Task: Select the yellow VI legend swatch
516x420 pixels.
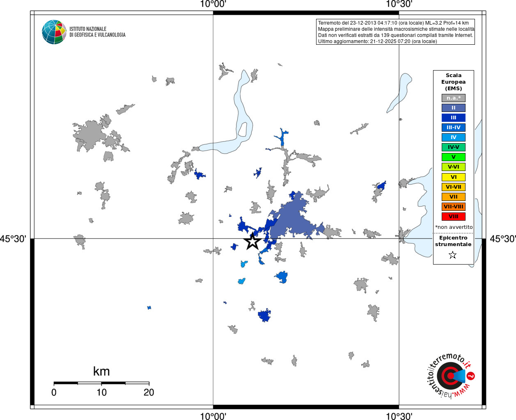Action: 454,177
